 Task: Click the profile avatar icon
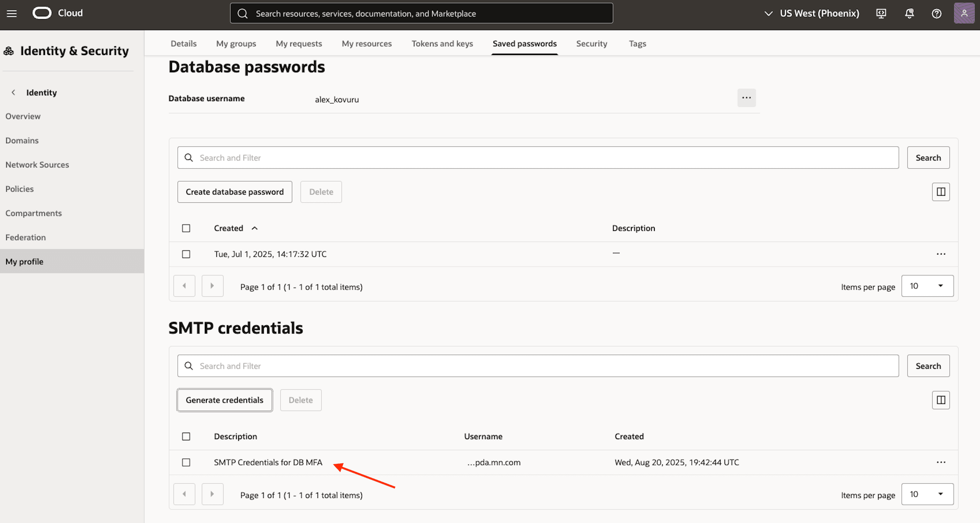964,13
